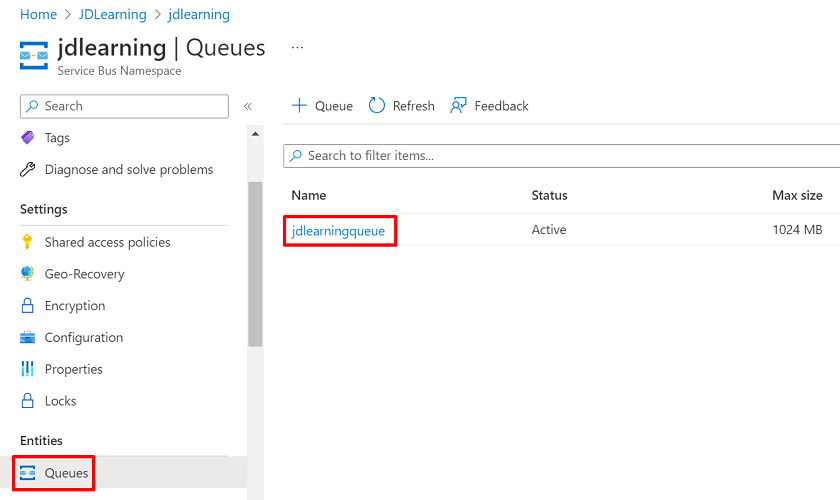Select Queues under Entities
840x500 pixels.
click(66, 473)
